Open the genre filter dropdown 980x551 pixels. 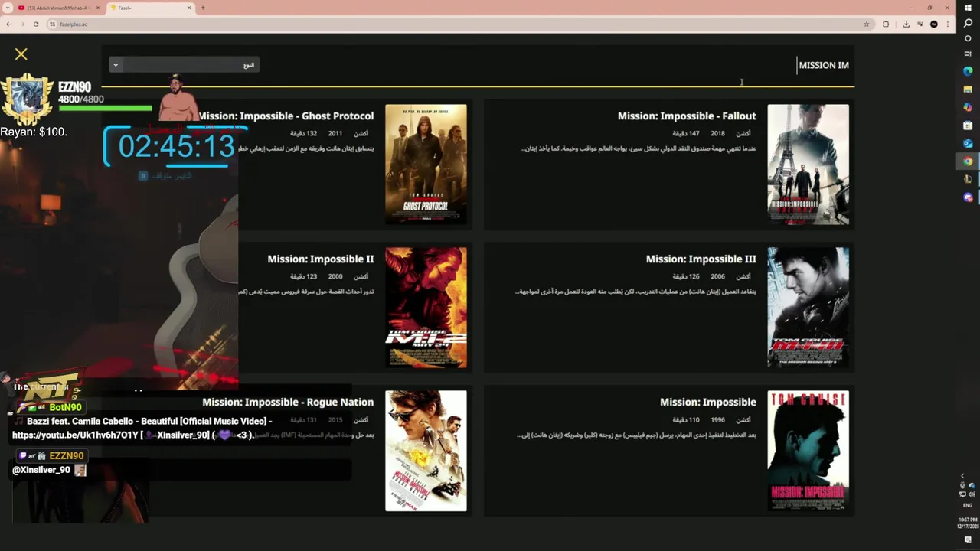click(184, 65)
